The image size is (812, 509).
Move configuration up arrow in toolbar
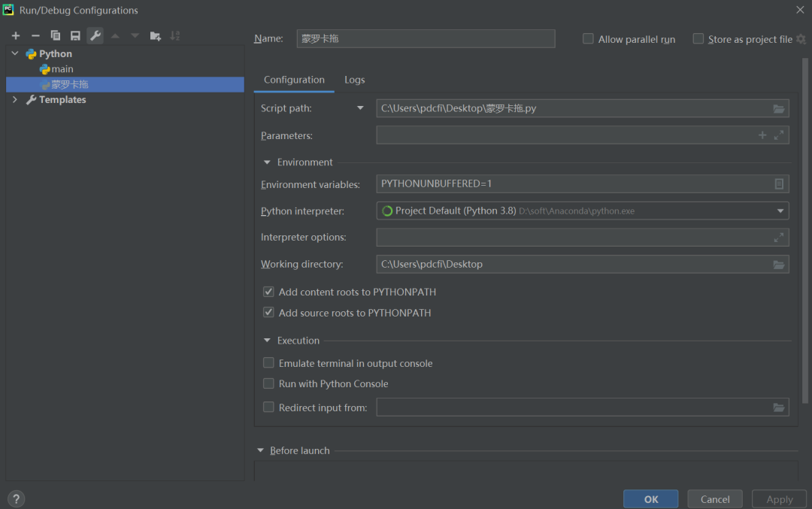(115, 36)
